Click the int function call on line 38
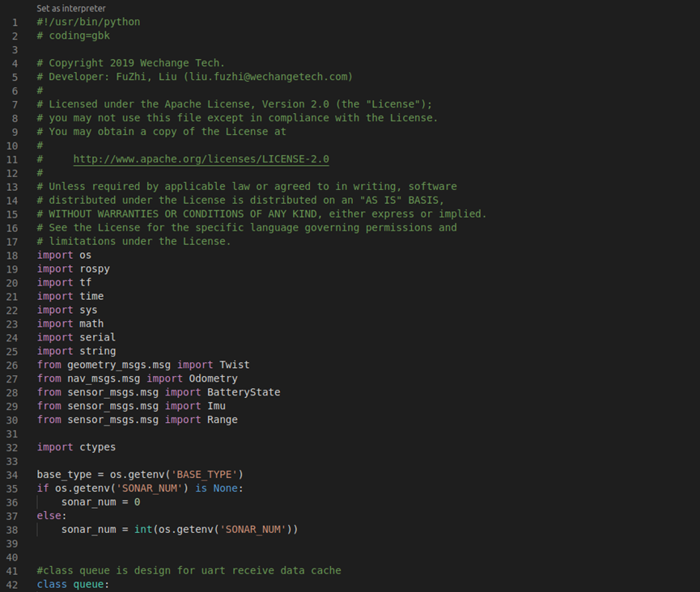 [x=143, y=529]
